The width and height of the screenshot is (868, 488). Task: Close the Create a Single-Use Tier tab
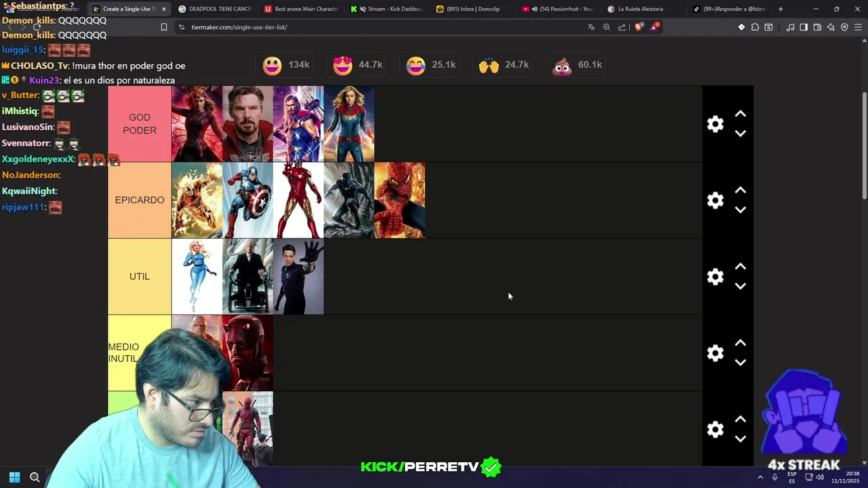163,9
